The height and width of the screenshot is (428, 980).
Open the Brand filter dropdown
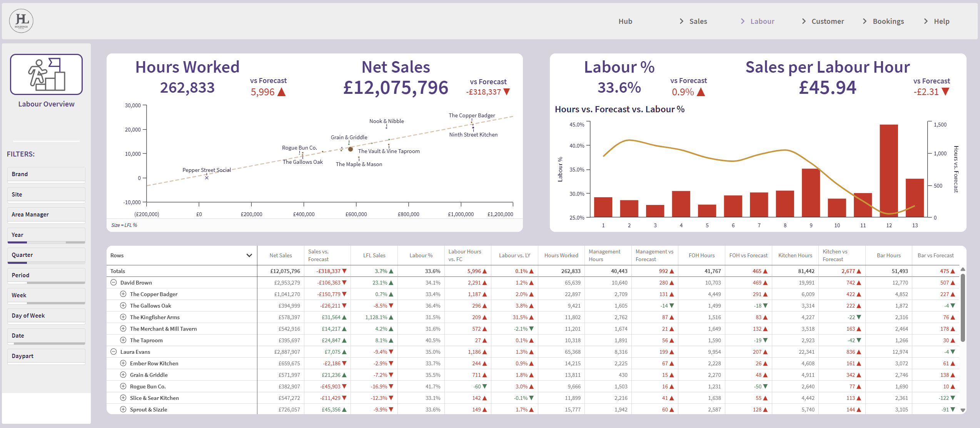46,175
